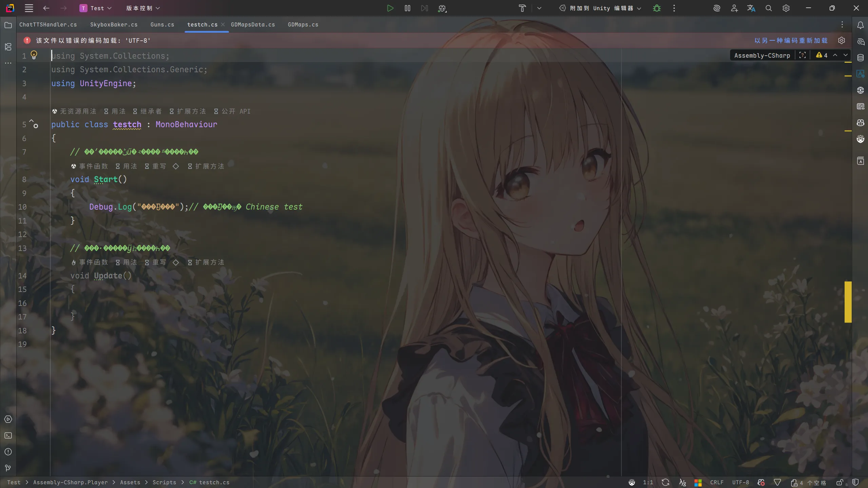Click the green Run button in toolbar
This screenshot has width=868, height=488.
[389, 8]
